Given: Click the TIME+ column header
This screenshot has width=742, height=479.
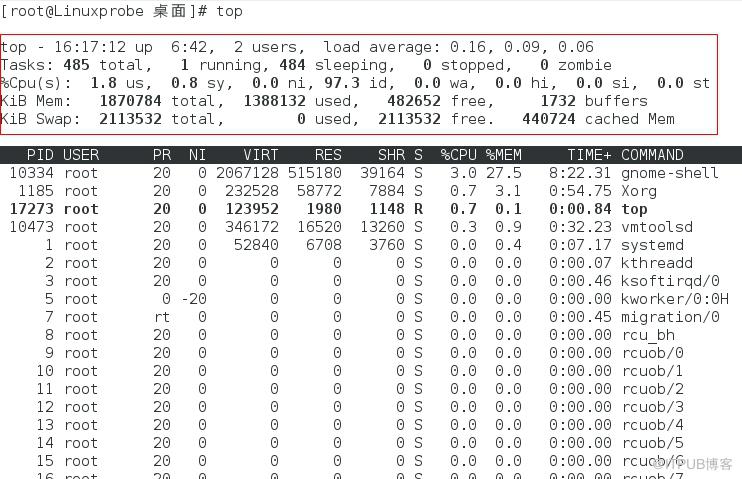Looking at the screenshot, I should click(x=589, y=155).
